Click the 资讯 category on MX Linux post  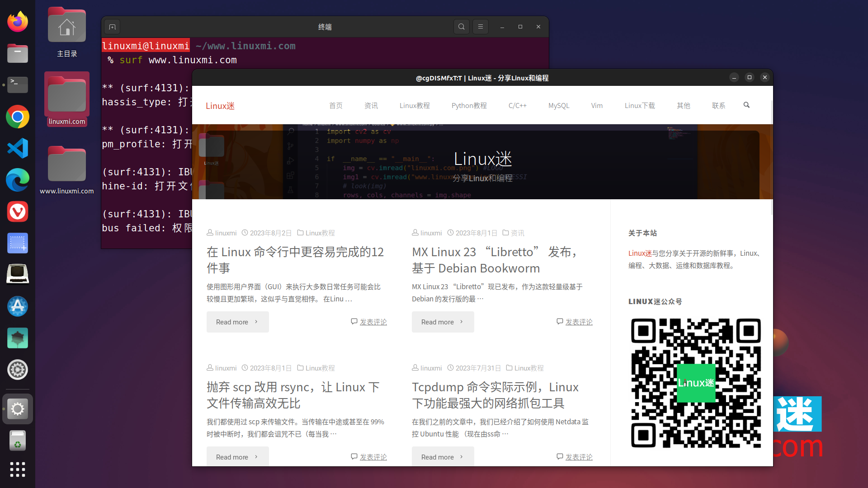pos(518,233)
